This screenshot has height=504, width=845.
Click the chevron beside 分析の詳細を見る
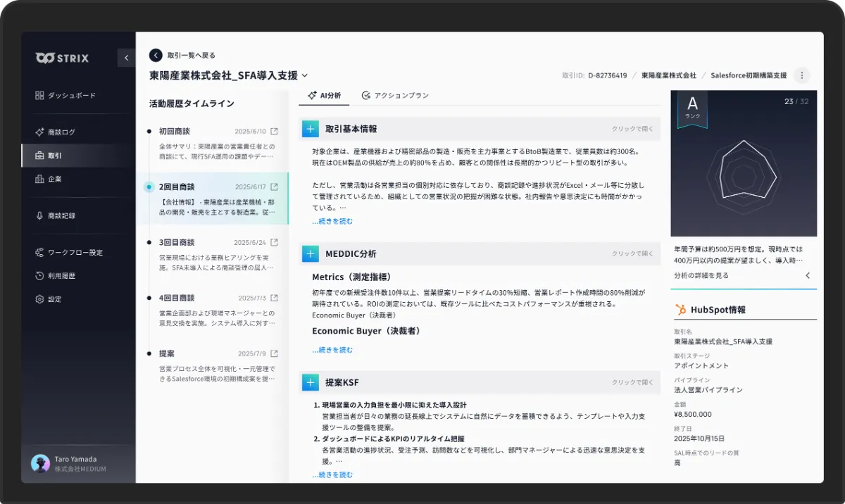click(x=808, y=276)
